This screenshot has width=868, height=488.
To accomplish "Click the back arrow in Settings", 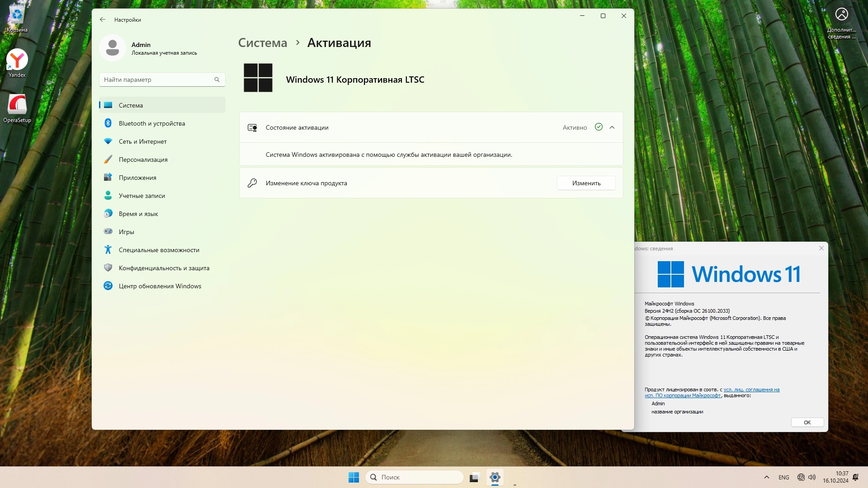I will (x=103, y=19).
